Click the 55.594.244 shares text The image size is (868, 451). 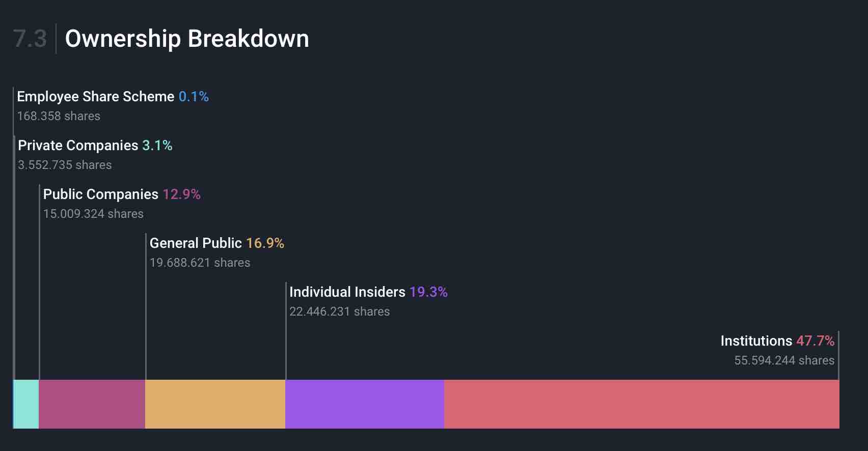[784, 360]
